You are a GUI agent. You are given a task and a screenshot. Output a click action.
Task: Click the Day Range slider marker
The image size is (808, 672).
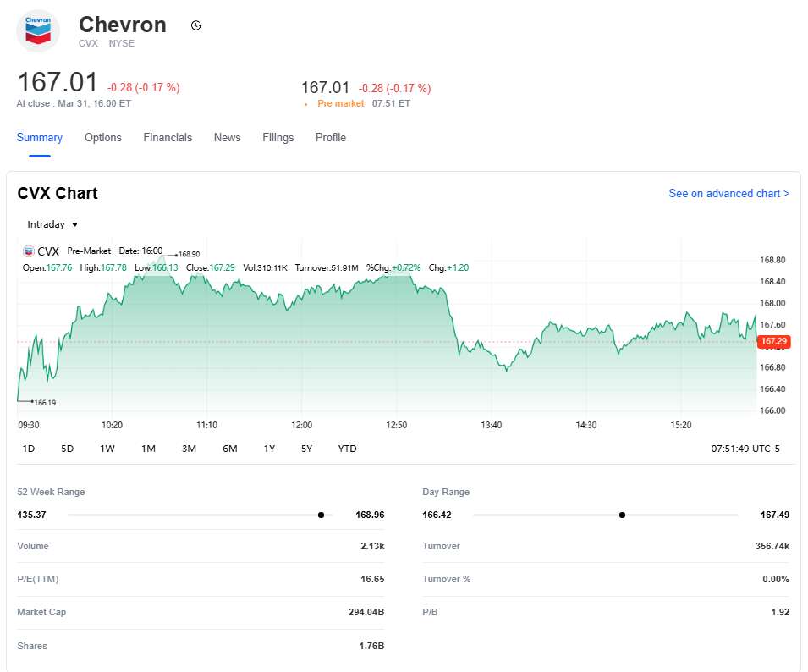point(622,515)
